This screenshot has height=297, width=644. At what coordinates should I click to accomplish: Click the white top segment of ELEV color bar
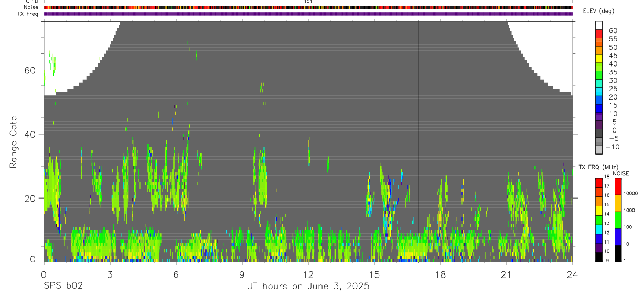click(599, 25)
